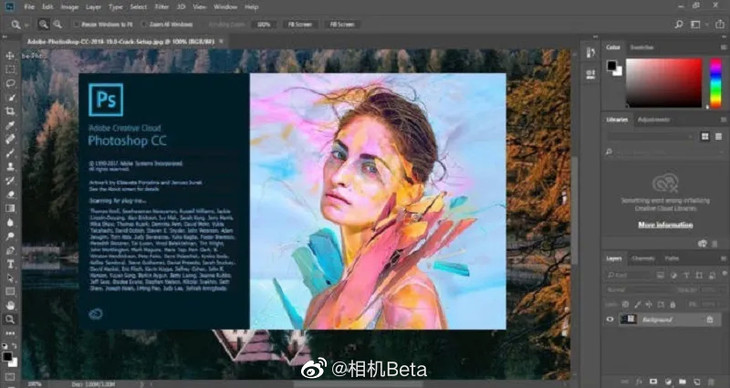Click the lock icon on Background layer
Viewport: 730px width, 388px height.
pyautogui.click(x=710, y=320)
